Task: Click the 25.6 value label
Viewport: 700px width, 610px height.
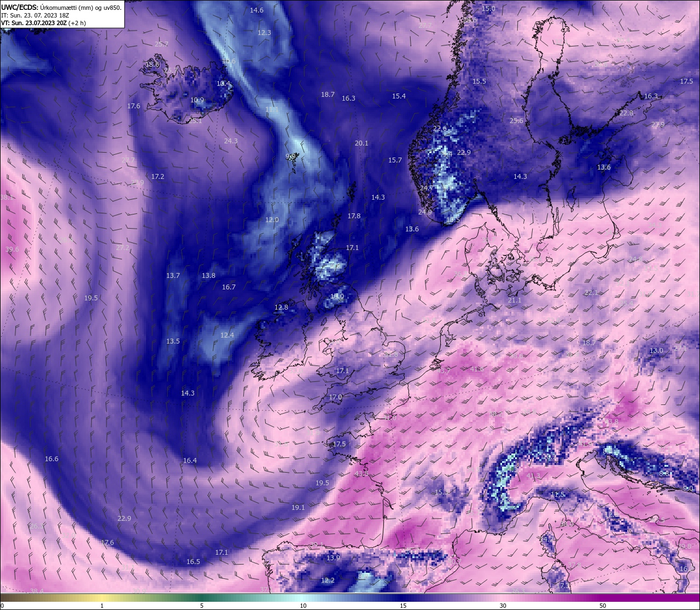Action: [x=516, y=121]
